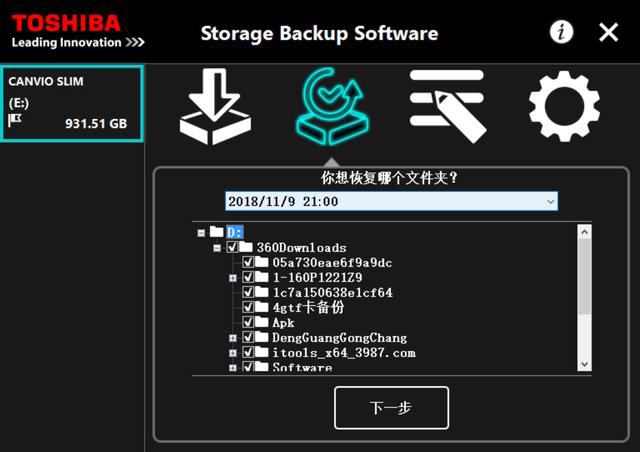Open the Backup tab icon
The height and width of the screenshot is (452, 640).
tap(216, 107)
